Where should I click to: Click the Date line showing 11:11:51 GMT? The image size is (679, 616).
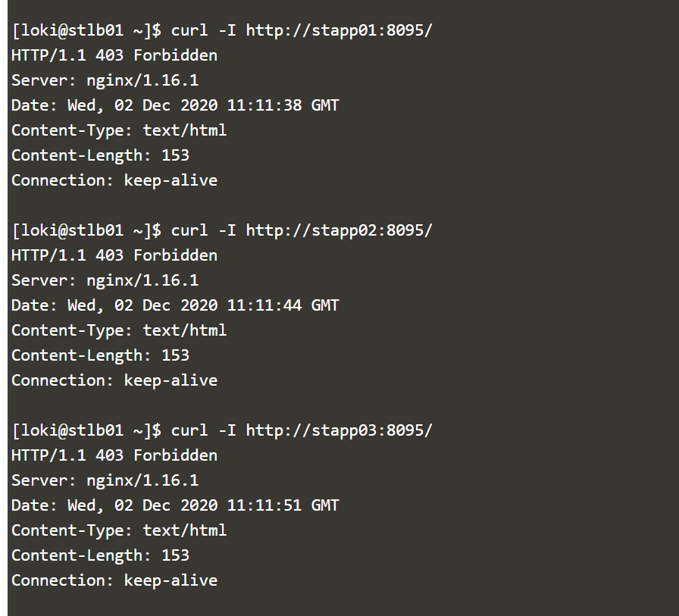click(175, 505)
